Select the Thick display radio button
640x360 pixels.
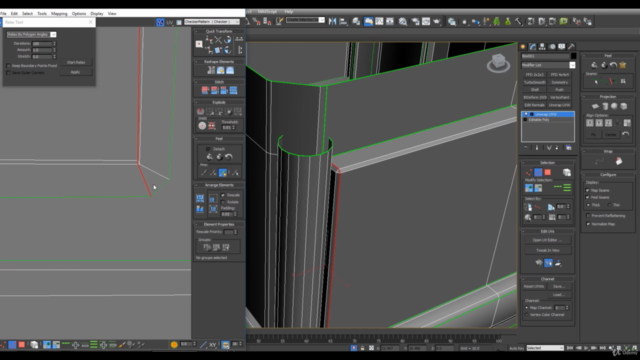[588, 205]
